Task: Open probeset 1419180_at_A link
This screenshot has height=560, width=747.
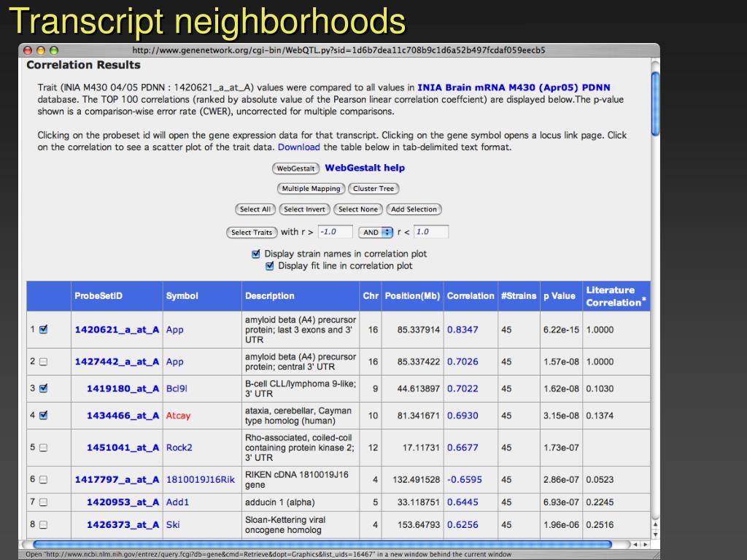Action: click(123, 389)
